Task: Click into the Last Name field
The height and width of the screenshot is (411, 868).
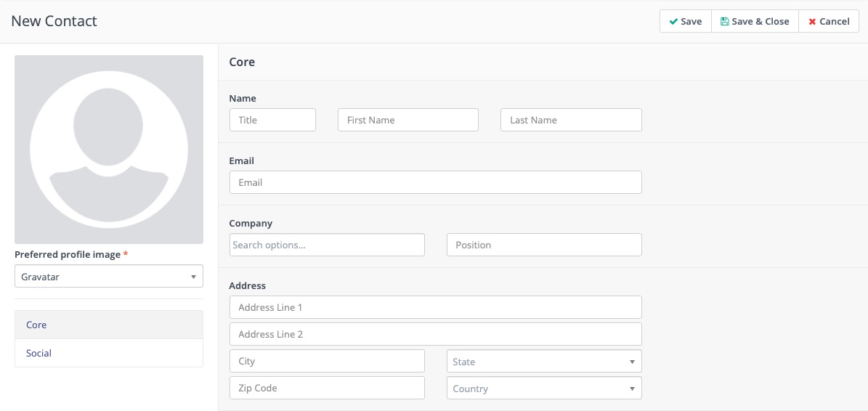Action: [x=572, y=120]
